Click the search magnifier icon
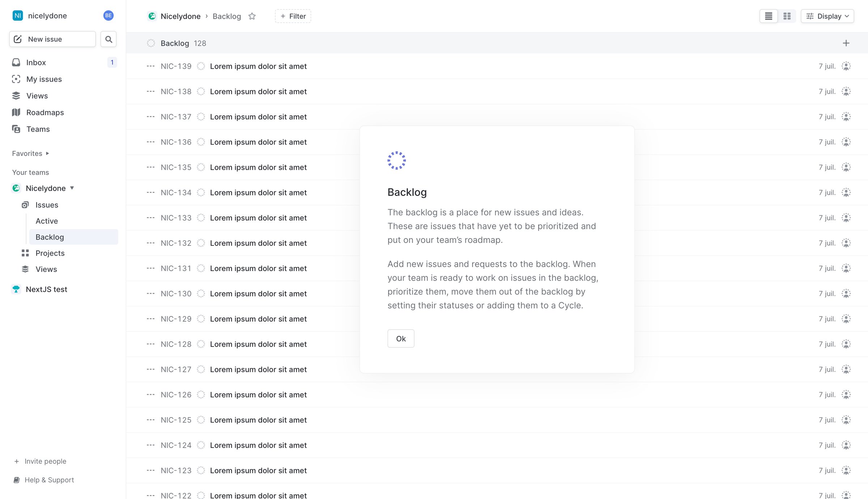Screen dimensions: 868x499 pyautogui.click(x=109, y=39)
